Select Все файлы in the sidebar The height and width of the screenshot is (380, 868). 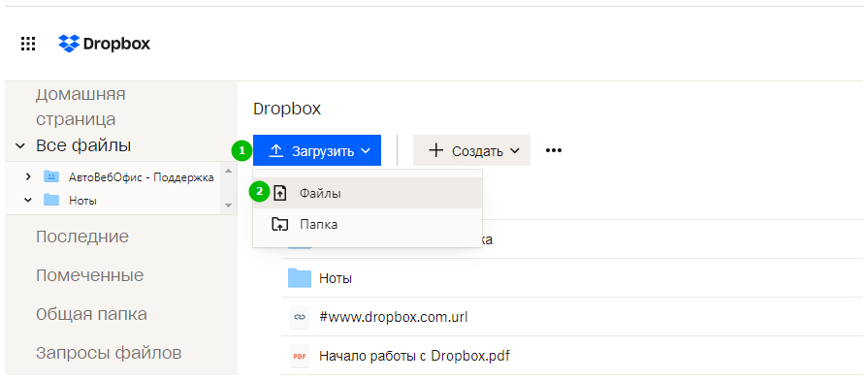83,146
